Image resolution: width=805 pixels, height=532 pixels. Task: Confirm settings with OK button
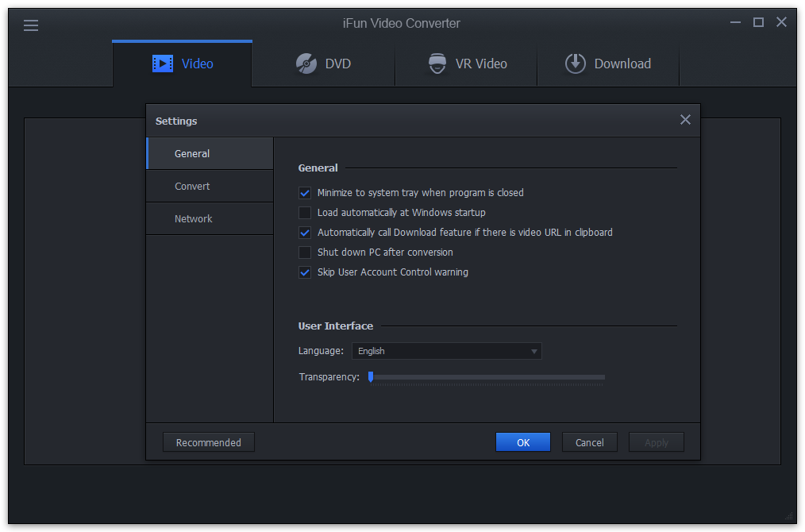click(x=523, y=442)
